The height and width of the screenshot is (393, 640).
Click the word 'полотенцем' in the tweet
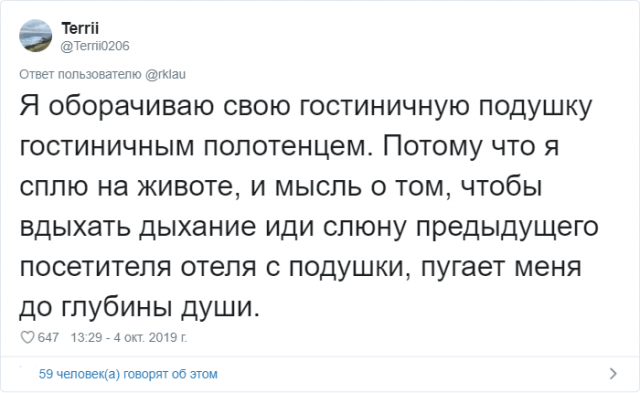[x=288, y=147]
